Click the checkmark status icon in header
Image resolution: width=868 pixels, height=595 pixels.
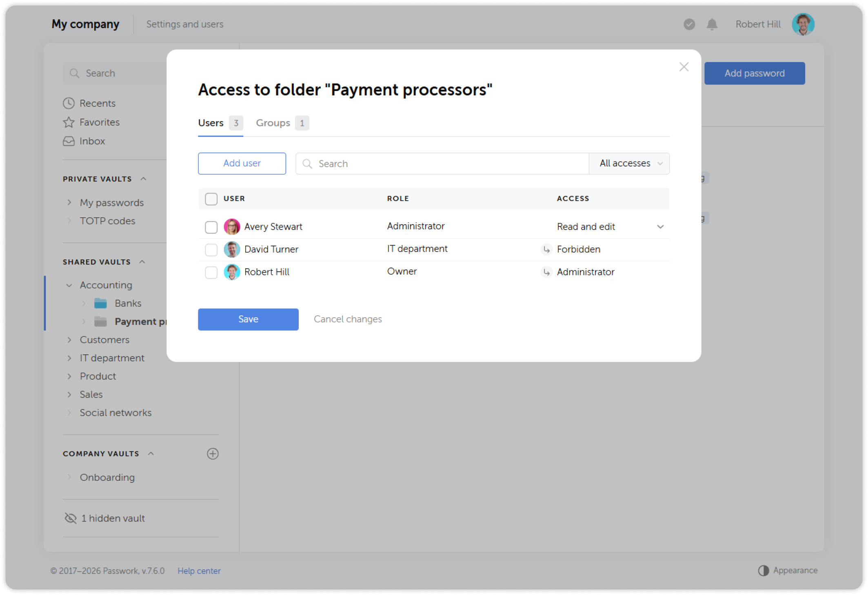(x=689, y=24)
